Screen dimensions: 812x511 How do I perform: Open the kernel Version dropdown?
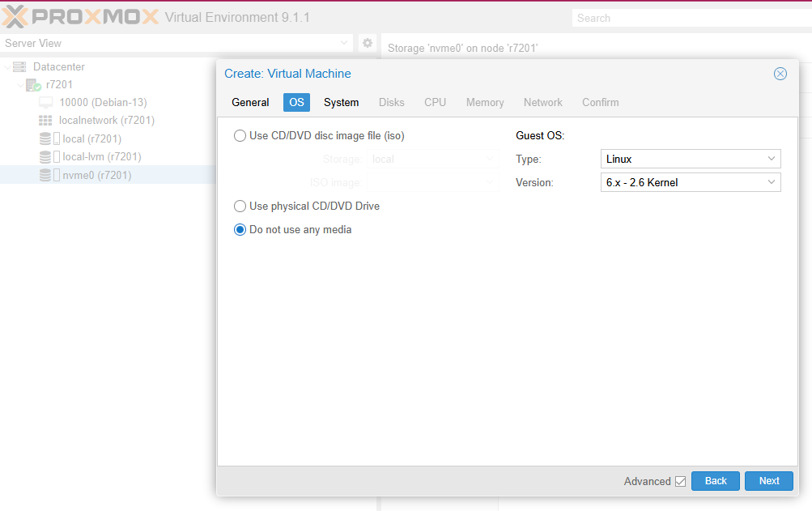(691, 183)
